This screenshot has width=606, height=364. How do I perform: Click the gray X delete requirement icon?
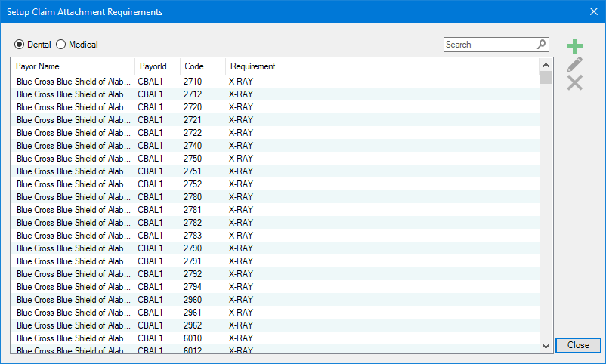[x=575, y=83]
